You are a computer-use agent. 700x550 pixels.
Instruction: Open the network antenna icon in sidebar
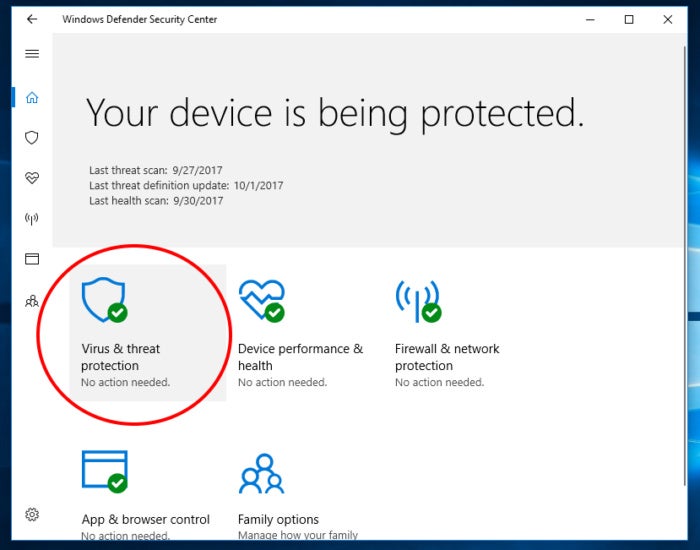pyautogui.click(x=32, y=219)
